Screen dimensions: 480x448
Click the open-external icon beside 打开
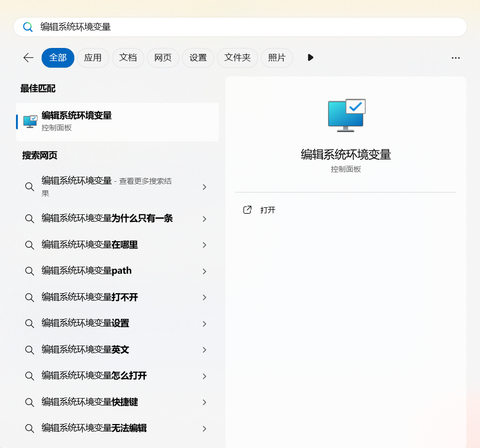click(247, 210)
